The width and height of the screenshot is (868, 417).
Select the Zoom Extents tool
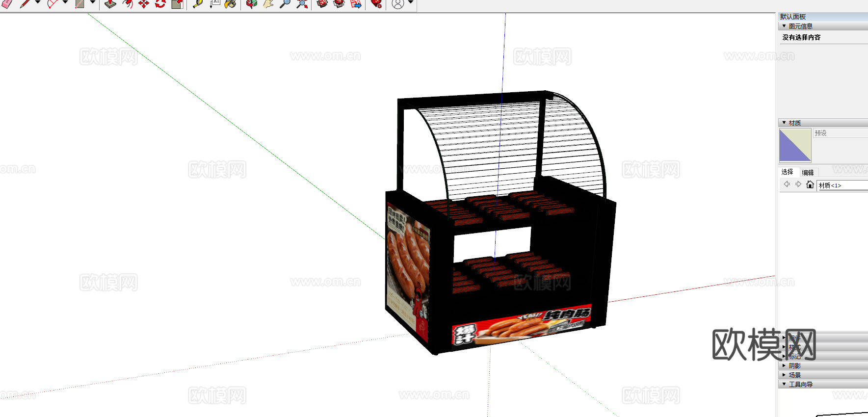[302, 4]
